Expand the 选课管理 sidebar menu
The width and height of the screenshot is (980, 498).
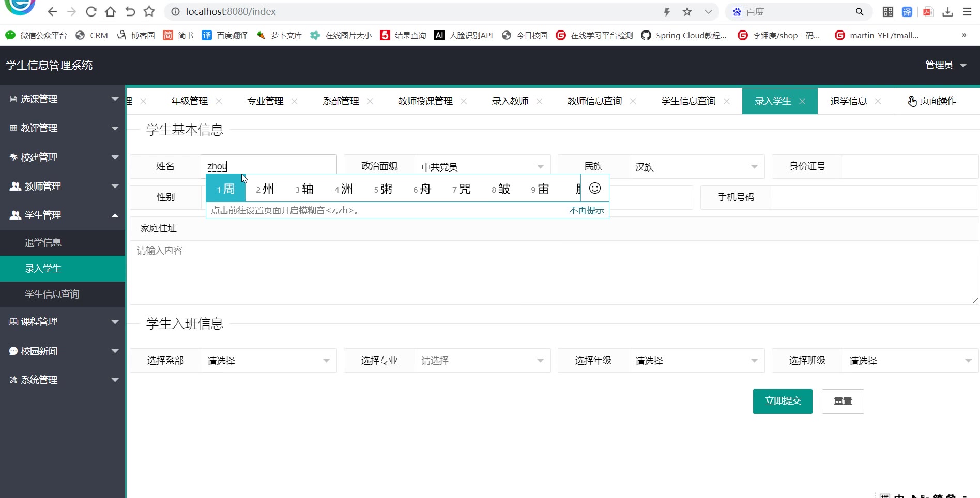click(x=63, y=99)
